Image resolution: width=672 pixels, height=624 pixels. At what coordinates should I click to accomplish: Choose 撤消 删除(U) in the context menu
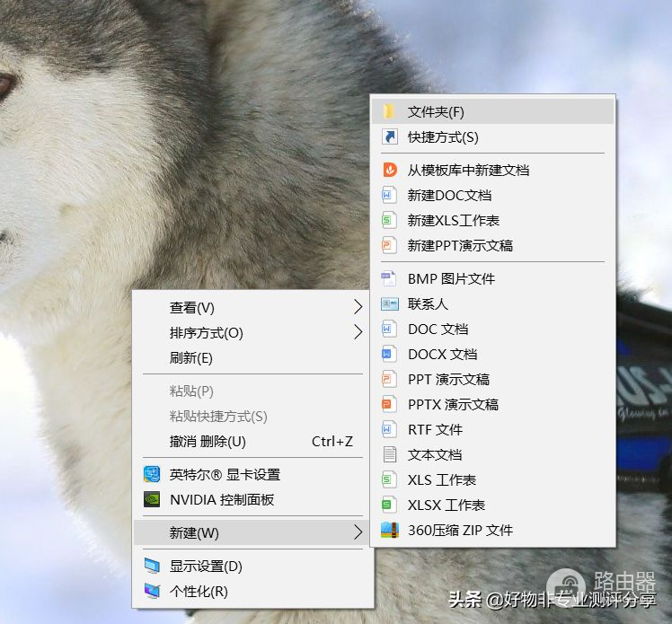208,442
